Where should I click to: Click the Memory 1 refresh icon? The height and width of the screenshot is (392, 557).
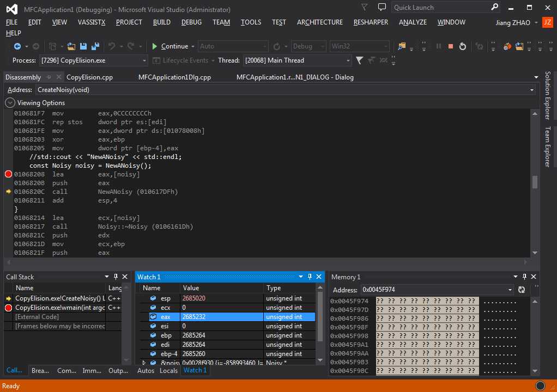[x=522, y=290]
